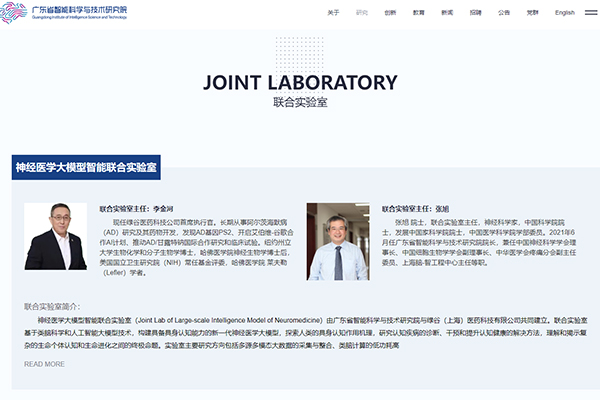600x400 pixels.
Task: Click the JOINT LABORATORY heading
Action: click(299, 82)
